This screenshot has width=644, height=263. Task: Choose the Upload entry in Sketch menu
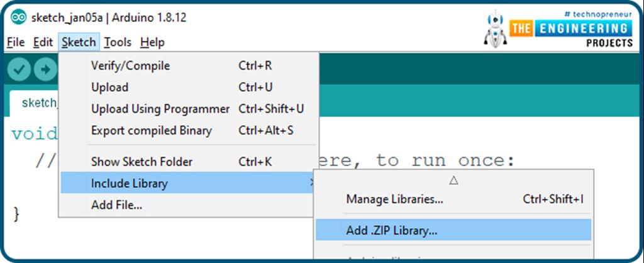(x=109, y=87)
